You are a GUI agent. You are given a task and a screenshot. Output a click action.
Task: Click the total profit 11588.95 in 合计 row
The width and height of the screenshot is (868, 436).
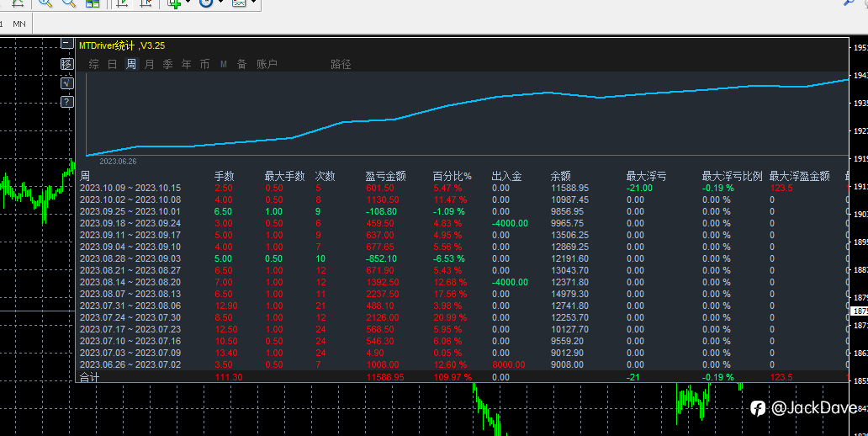click(385, 377)
